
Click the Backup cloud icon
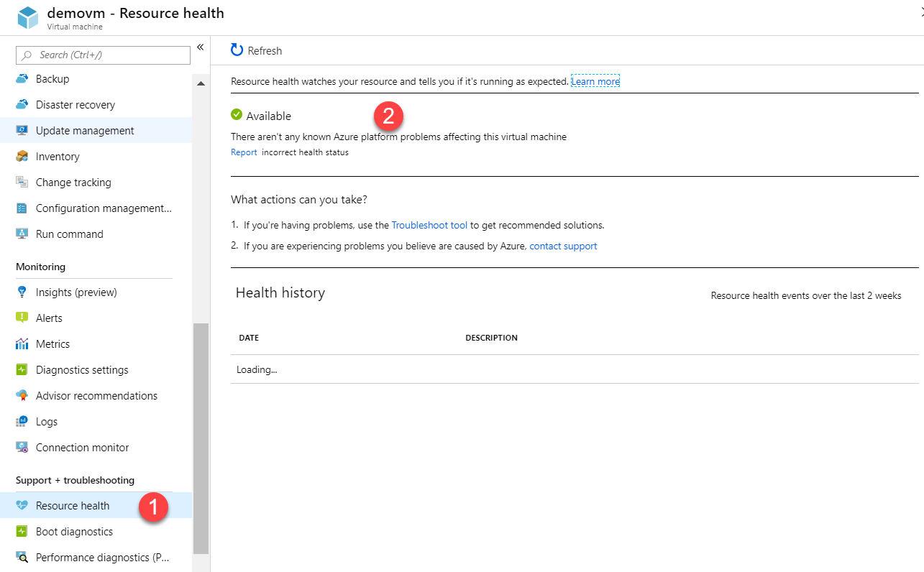coord(22,79)
